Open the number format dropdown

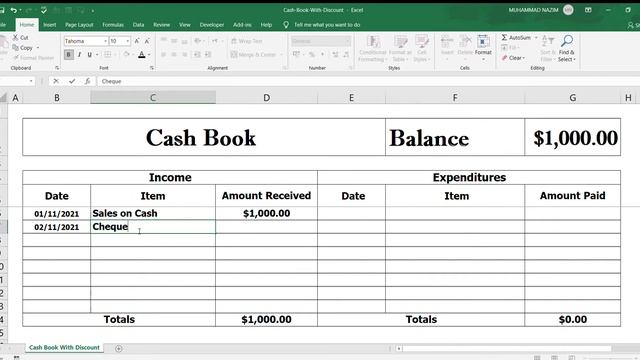pyautogui.click(x=348, y=41)
